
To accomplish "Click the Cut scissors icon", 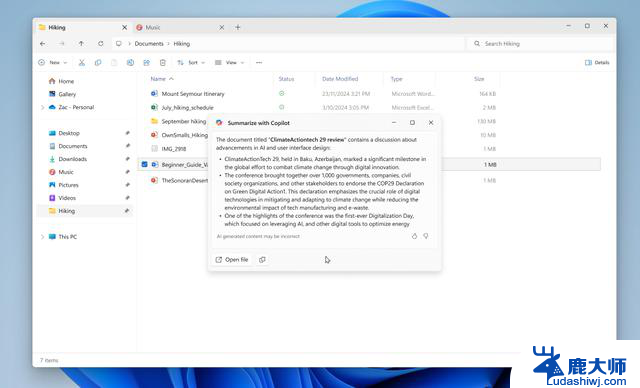I will (x=82, y=62).
